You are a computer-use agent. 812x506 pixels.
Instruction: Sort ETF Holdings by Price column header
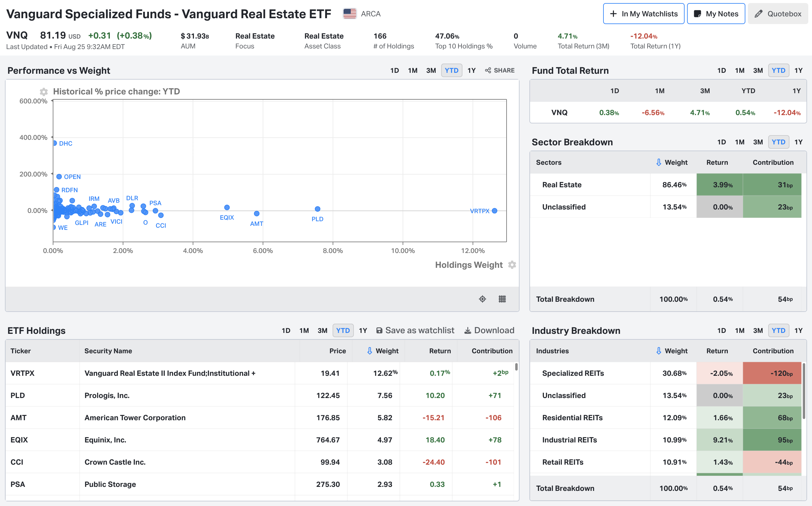click(x=337, y=351)
